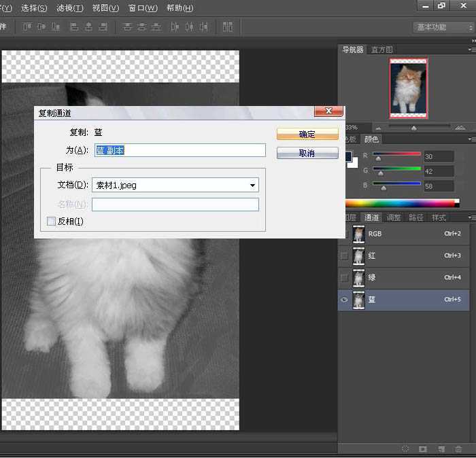Click foreground color swatch in Color panel
The image size is (476, 458).
coord(349,156)
